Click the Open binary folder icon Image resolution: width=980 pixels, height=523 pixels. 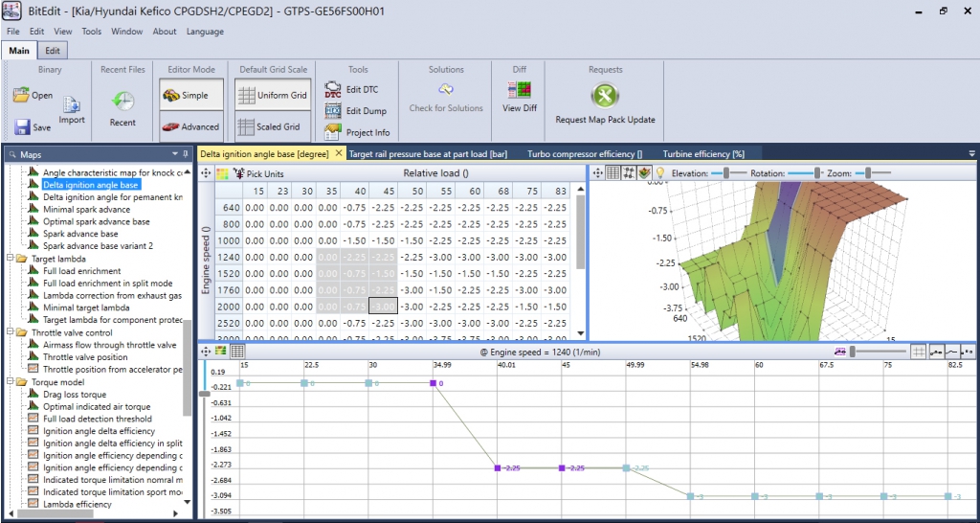tap(22, 95)
